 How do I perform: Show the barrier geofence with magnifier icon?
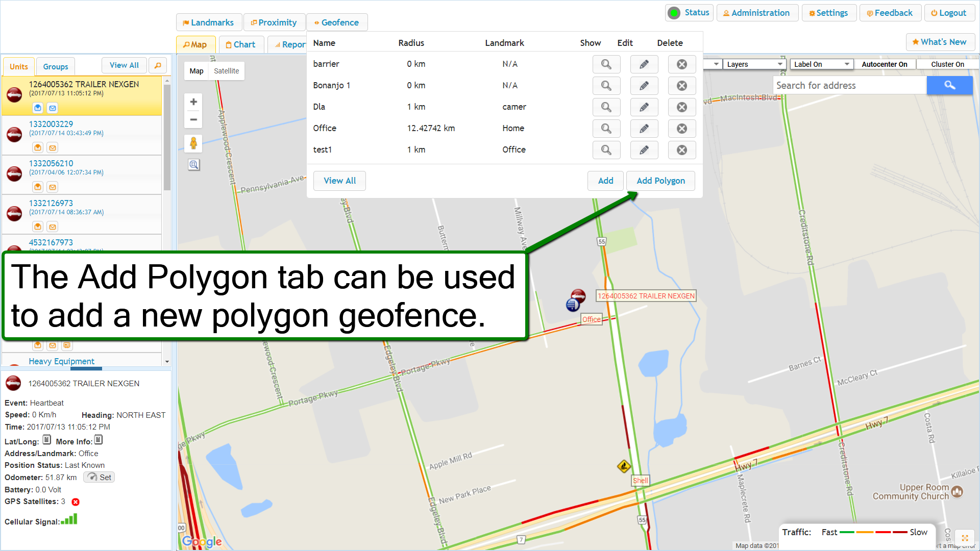[x=606, y=64]
